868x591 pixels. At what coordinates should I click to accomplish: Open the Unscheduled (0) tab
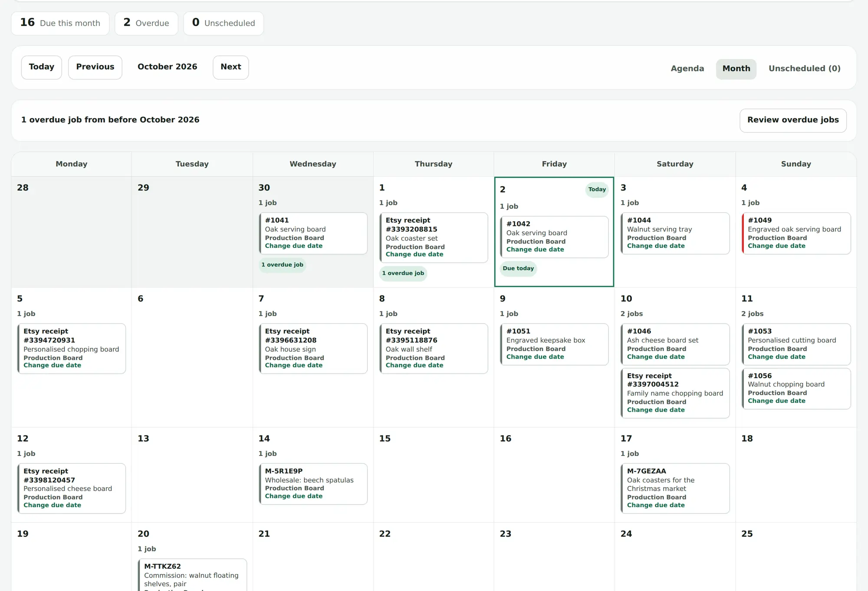[805, 69]
